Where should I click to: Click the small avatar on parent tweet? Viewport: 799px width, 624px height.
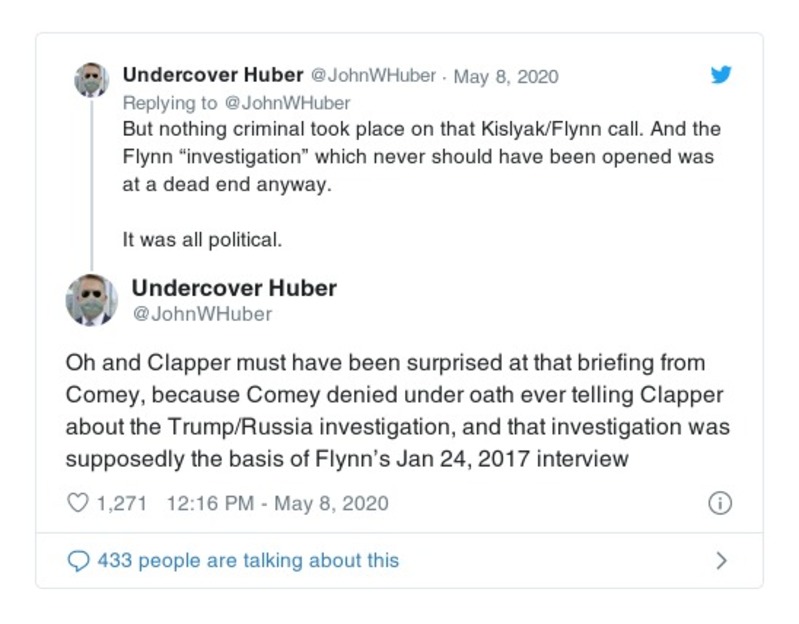coord(91,80)
